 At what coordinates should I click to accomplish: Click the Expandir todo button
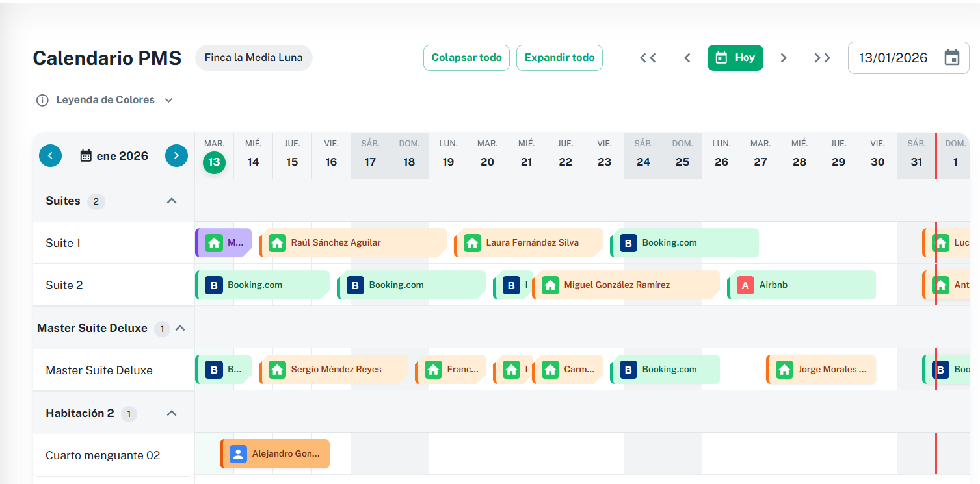pos(559,58)
